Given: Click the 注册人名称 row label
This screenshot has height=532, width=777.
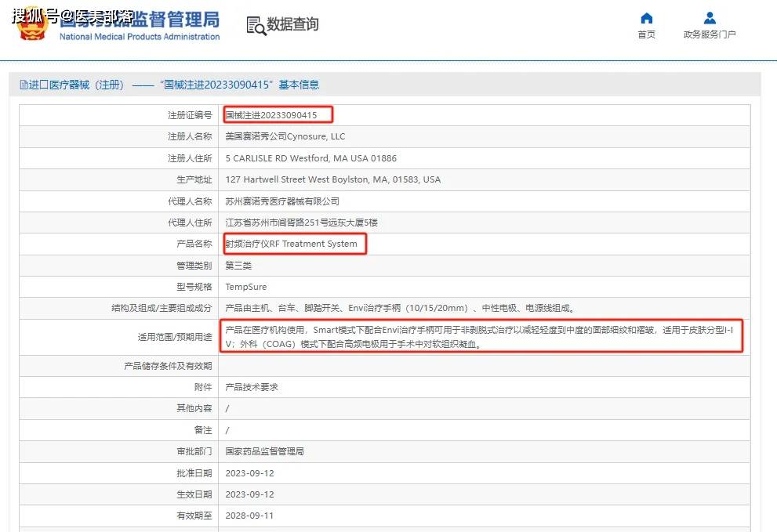Looking at the screenshot, I should [x=190, y=136].
